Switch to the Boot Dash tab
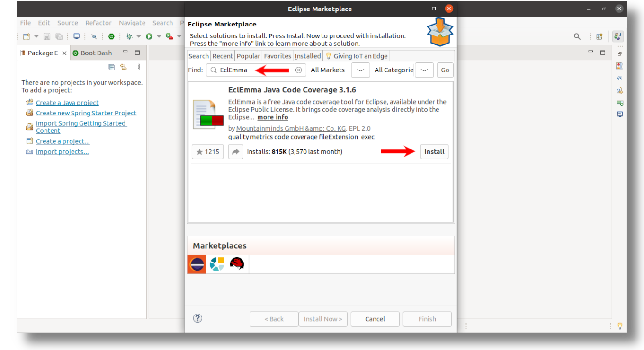 (x=92, y=53)
